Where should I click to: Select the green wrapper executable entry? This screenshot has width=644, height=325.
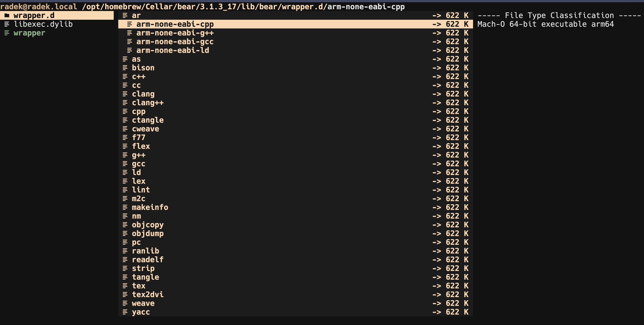[29, 33]
